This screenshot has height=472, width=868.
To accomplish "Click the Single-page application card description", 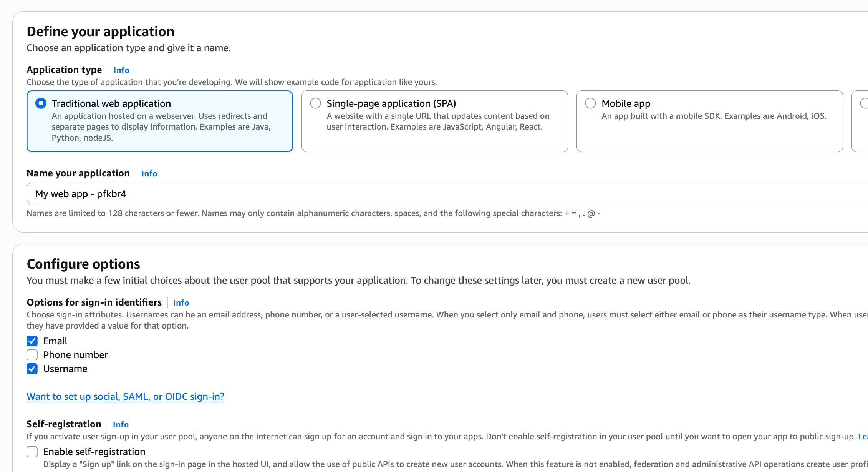I will pos(438,121).
